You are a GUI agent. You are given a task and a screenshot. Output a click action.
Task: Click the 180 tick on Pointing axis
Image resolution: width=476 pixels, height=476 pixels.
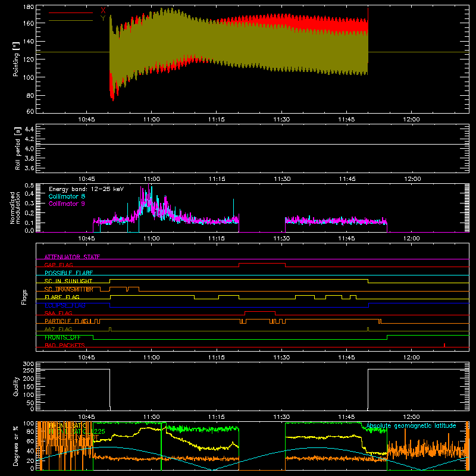click(x=29, y=7)
